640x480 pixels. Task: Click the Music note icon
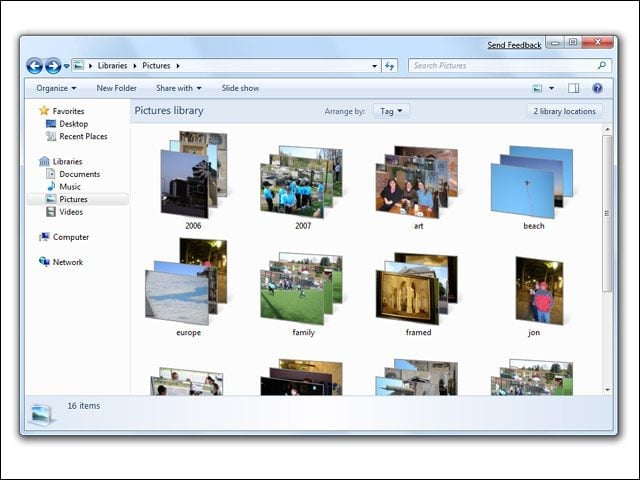51,187
